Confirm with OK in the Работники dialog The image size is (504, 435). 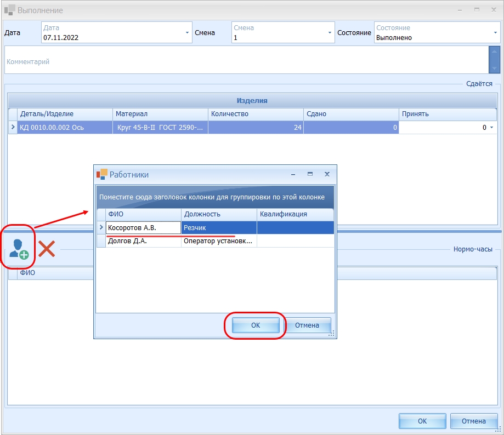pos(256,325)
